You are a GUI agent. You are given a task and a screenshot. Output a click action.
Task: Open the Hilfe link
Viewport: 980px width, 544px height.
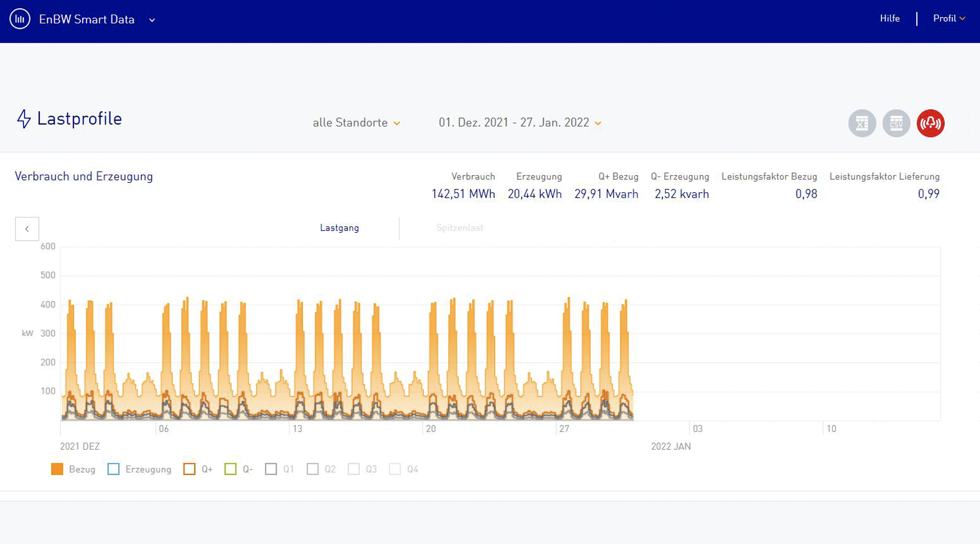(889, 19)
